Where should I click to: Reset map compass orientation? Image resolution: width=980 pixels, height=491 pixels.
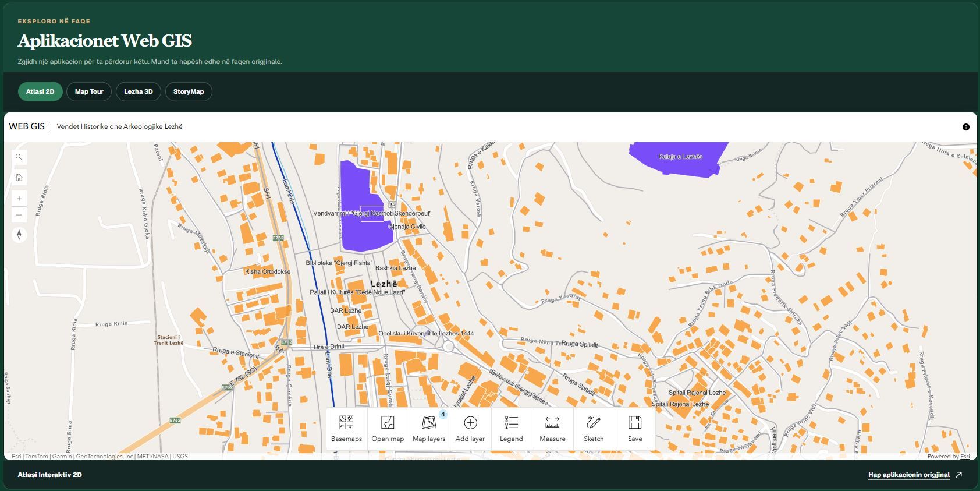[19, 235]
